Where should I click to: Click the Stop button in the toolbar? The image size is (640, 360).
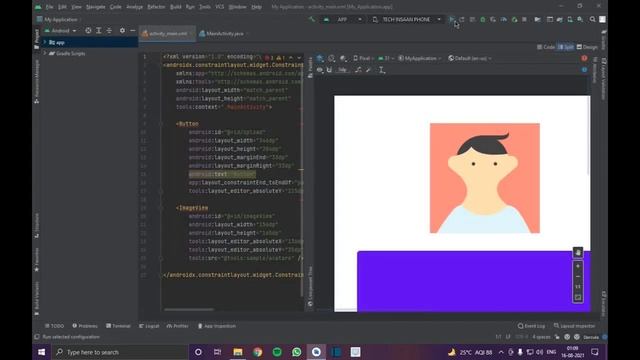coord(524,19)
